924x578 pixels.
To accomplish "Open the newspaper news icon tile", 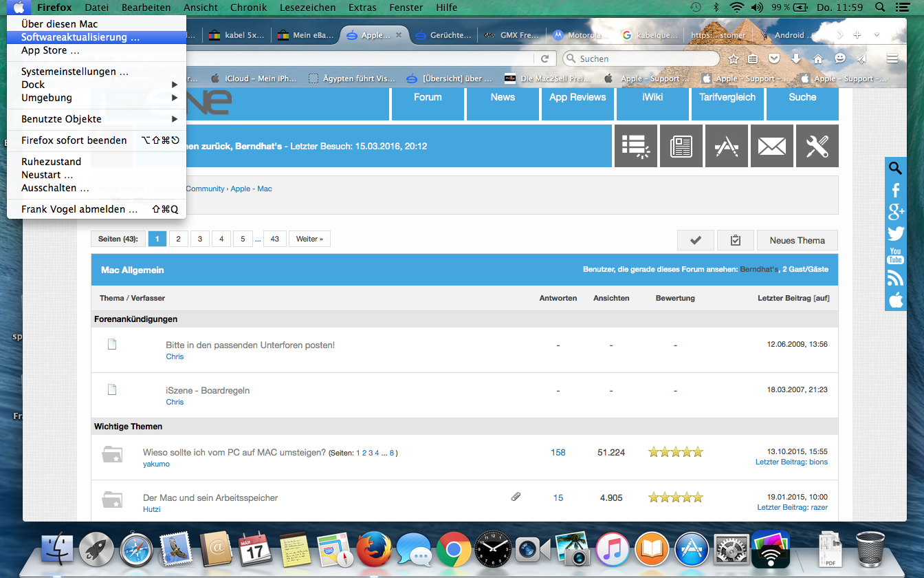I will [681, 146].
